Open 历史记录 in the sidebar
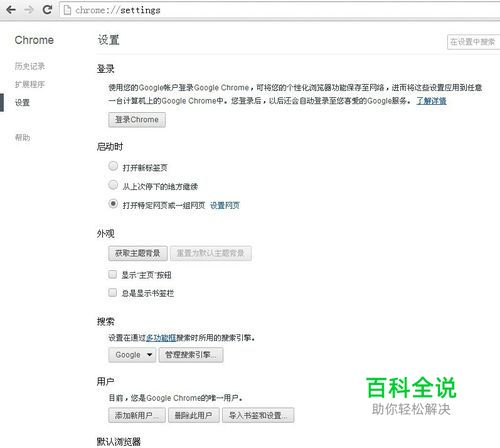This screenshot has height=448, width=500. 30,66
